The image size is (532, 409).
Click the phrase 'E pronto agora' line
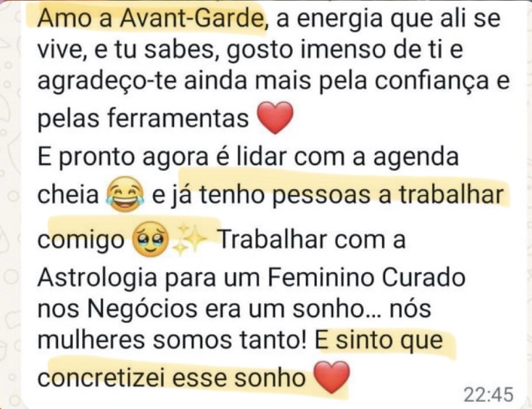123,157
